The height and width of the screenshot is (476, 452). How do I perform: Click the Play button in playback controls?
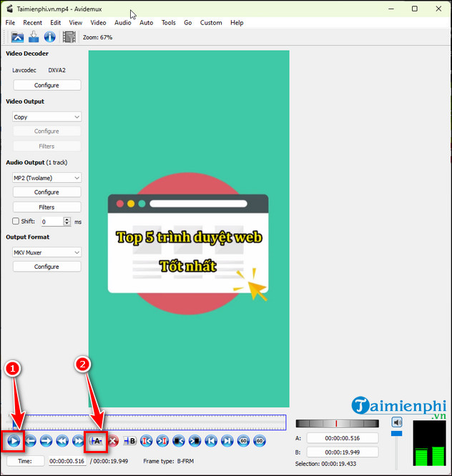tap(14, 441)
